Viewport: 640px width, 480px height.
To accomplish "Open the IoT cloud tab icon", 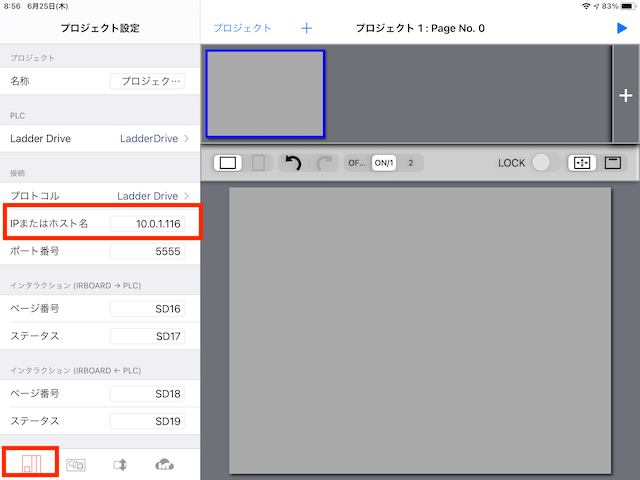I will [164, 464].
